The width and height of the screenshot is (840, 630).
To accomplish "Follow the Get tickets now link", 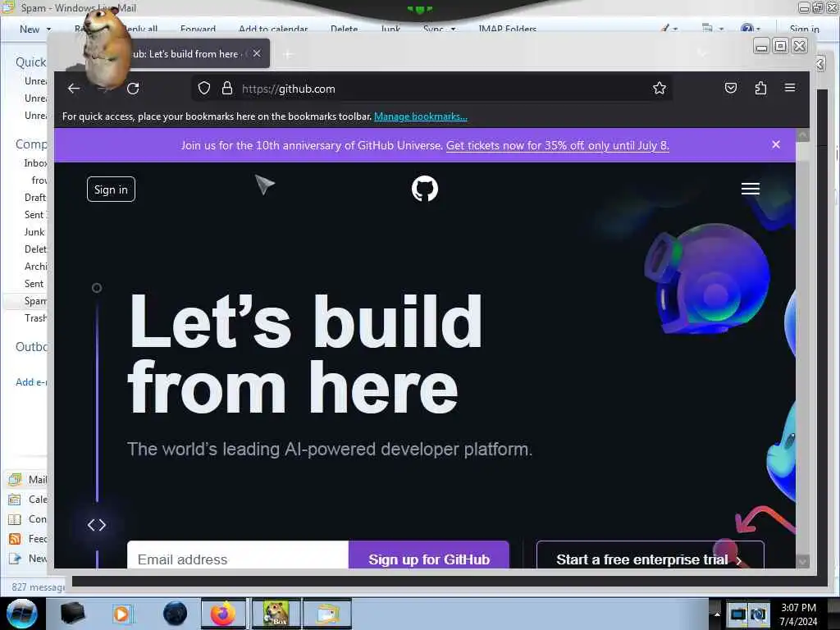I will (x=557, y=145).
